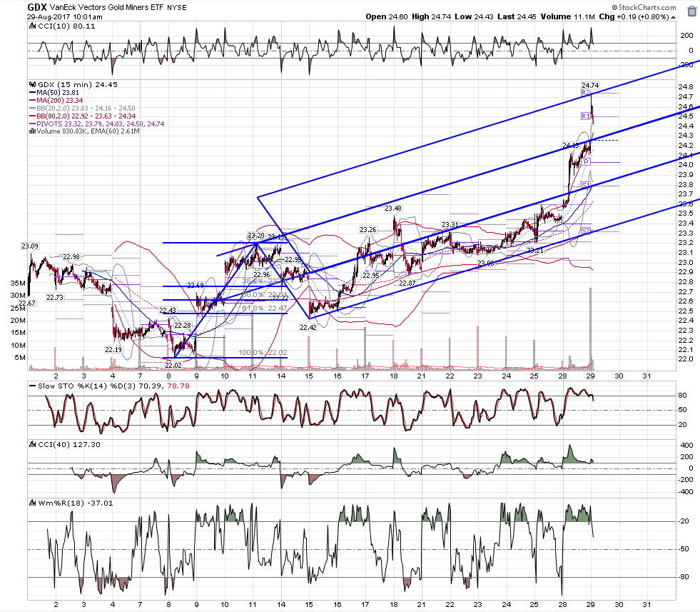Click the 'Last 24.45' header value
Image resolution: width=700 pixels, height=612 pixels.
pyautogui.click(x=517, y=16)
